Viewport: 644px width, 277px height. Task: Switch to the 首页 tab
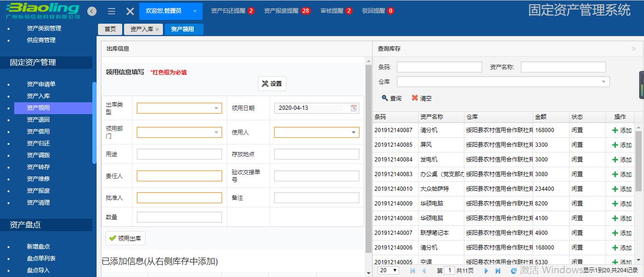pyautogui.click(x=109, y=29)
